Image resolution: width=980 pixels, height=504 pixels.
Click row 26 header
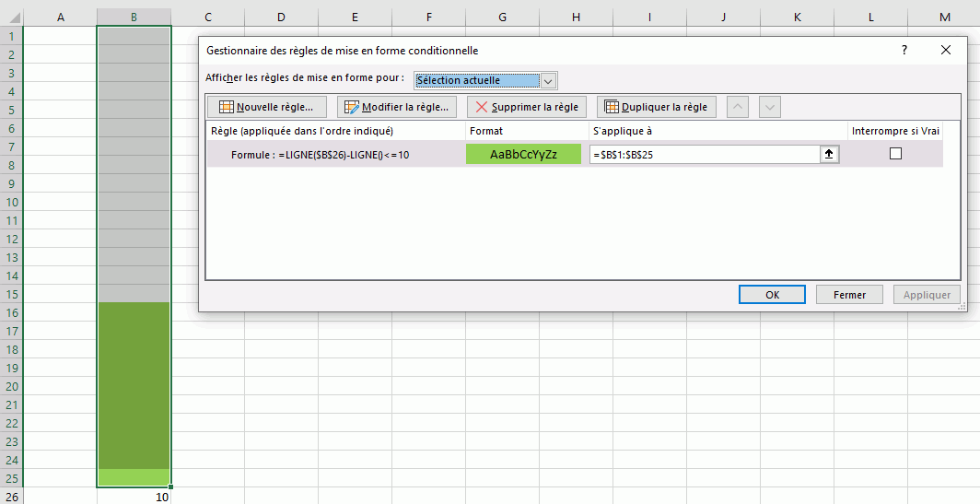[11, 497]
